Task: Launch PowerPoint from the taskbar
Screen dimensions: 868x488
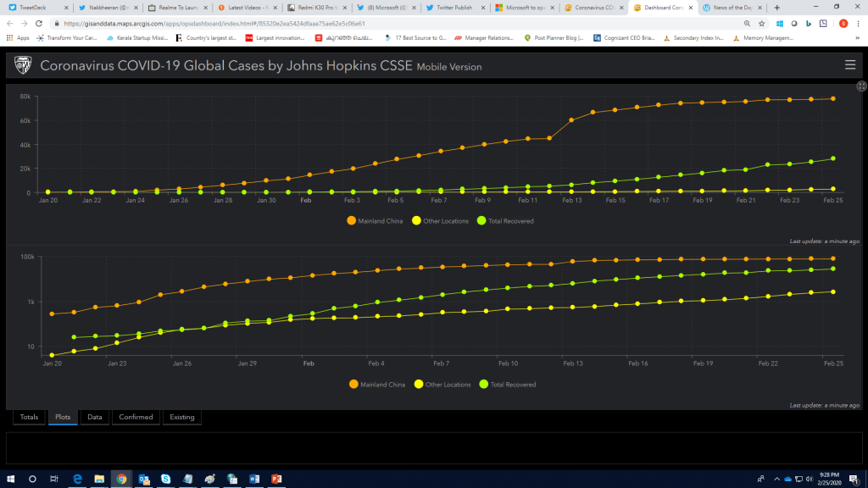Action: click(275, 479)
